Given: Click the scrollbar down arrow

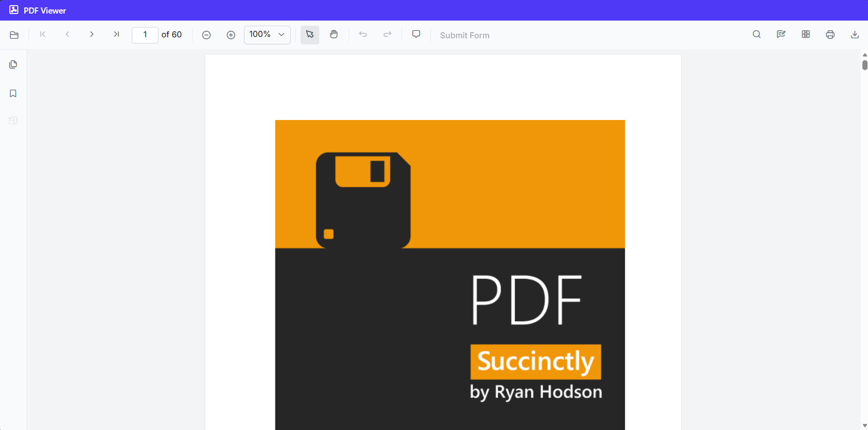Looking at the screenshot, I should tap(865, 426).
